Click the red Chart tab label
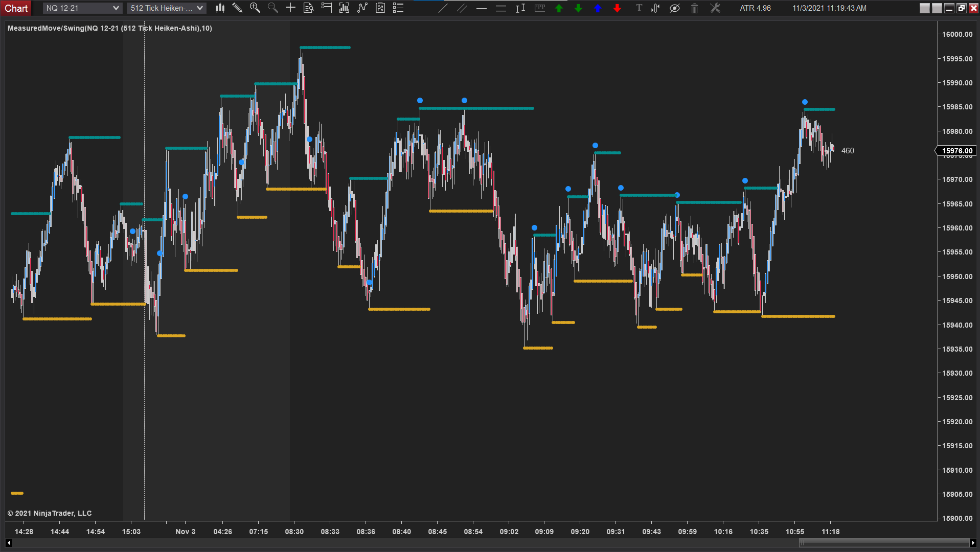This screenshot has height=552, width=980. click(x=16, y=8)
